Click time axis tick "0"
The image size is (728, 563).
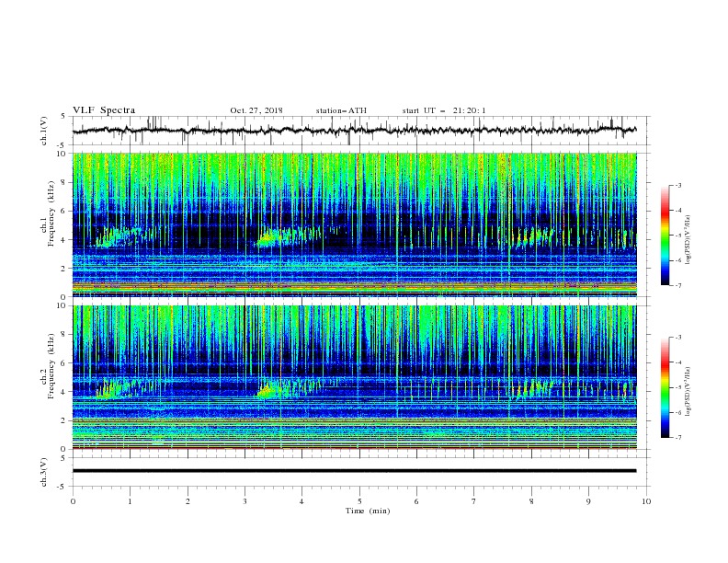(73, 501)
